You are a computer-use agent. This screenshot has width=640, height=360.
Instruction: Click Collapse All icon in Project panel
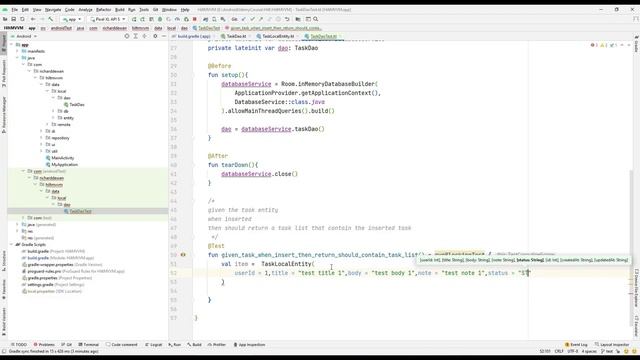(144, 36)
